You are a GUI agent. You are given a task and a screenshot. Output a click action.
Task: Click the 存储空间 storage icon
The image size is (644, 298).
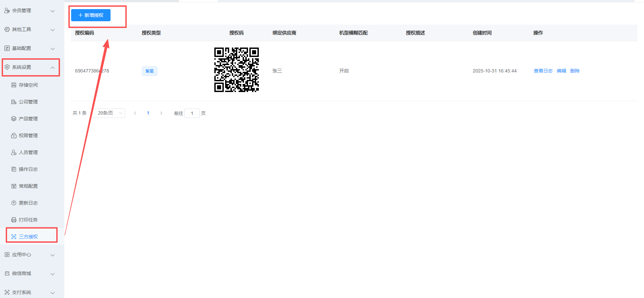click(x=14, y=85)
